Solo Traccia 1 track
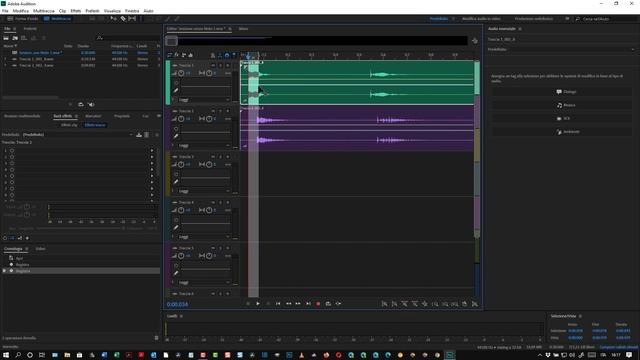 point(220,65)
